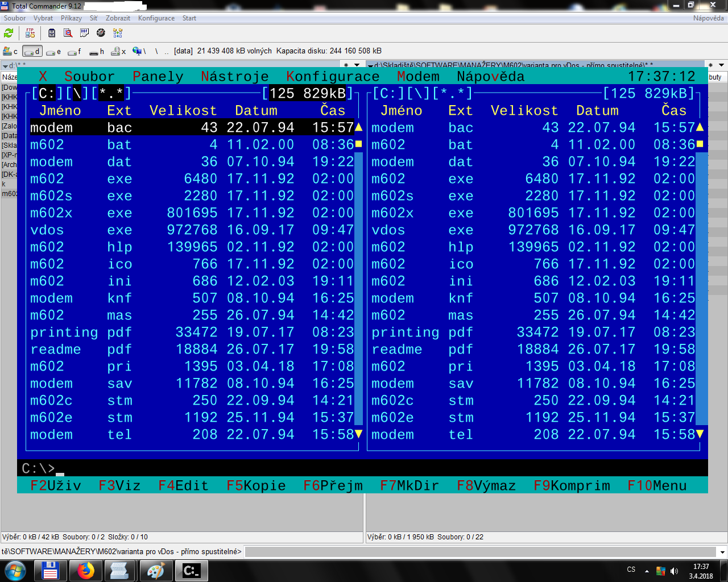
Task: Open the file search magnifier tool
Action: (68, 33)
